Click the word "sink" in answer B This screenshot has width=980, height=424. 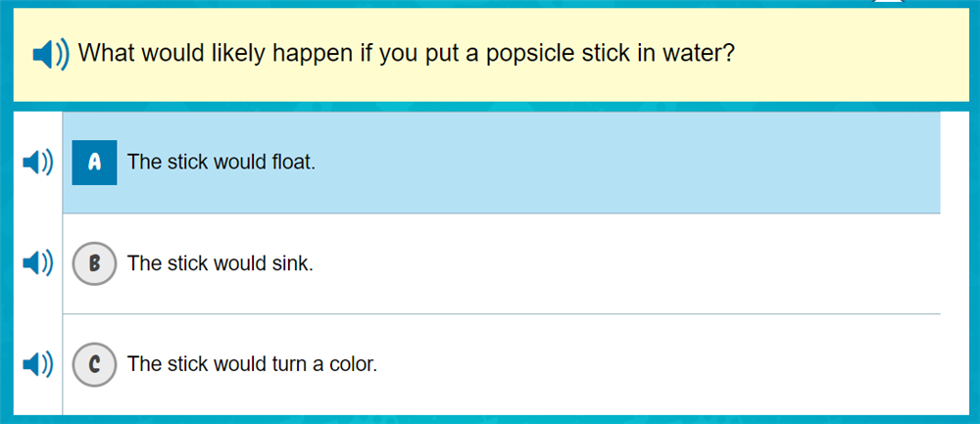[292, 263]
